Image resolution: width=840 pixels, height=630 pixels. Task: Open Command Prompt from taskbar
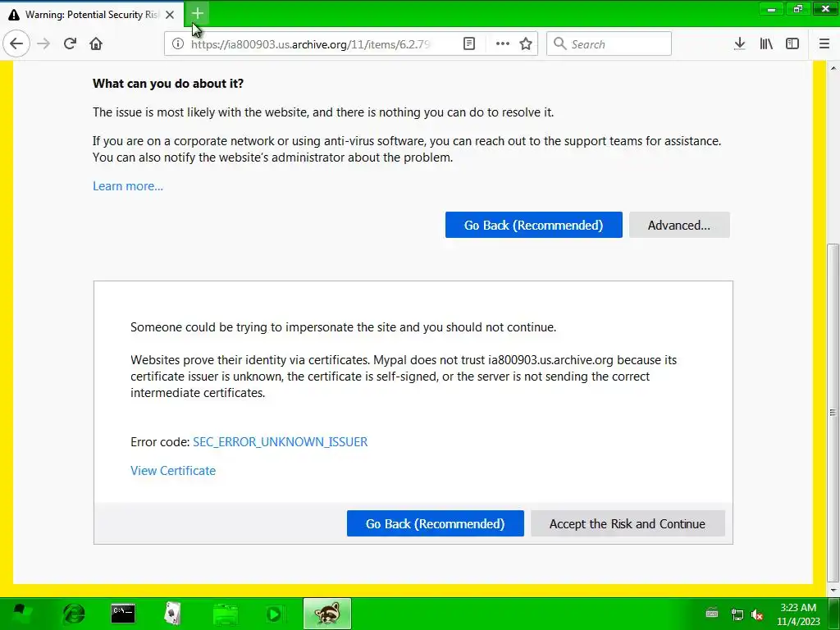pyautogui.click(x=123, y=614)
